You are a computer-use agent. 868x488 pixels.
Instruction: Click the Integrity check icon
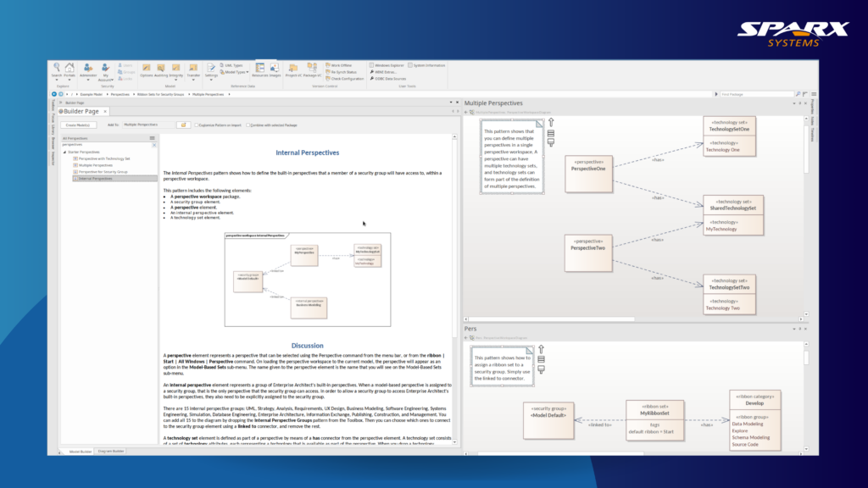coord(176,70)
